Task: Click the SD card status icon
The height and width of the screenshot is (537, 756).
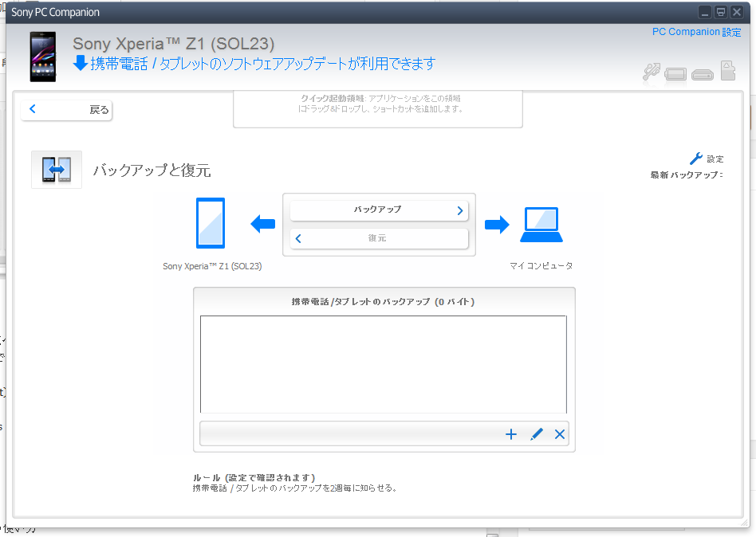Action: click(x=728, y=70)
